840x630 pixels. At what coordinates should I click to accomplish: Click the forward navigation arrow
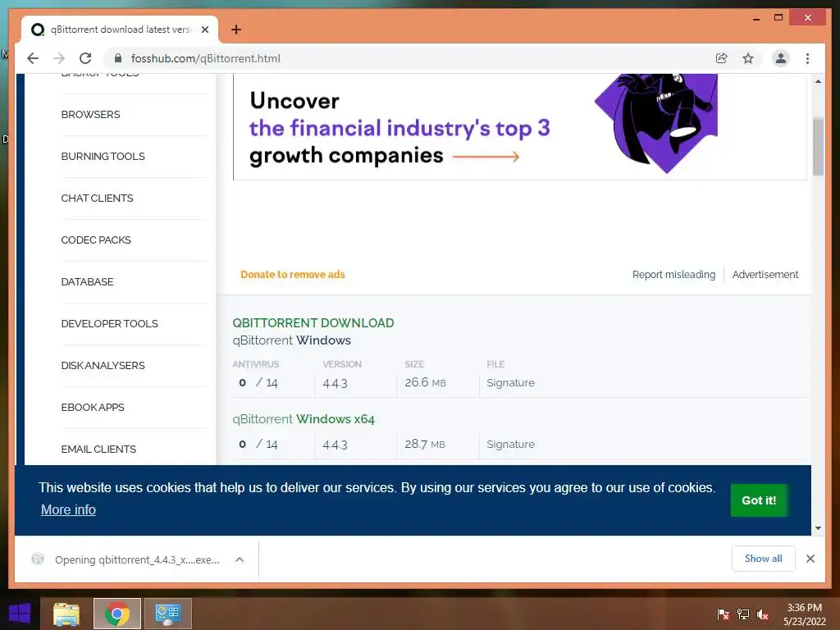click(59, 58)
